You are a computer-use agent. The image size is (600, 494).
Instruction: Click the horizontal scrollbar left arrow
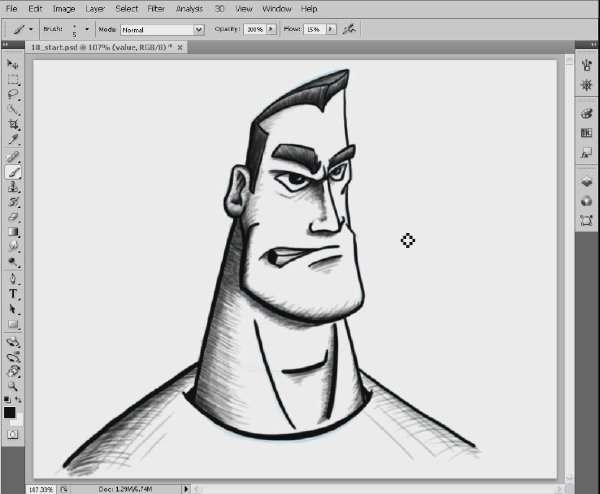[x=197, y=489]
